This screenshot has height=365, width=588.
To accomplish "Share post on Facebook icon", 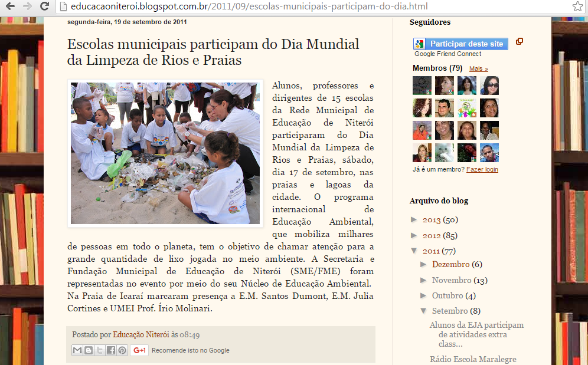I will 111,350.
